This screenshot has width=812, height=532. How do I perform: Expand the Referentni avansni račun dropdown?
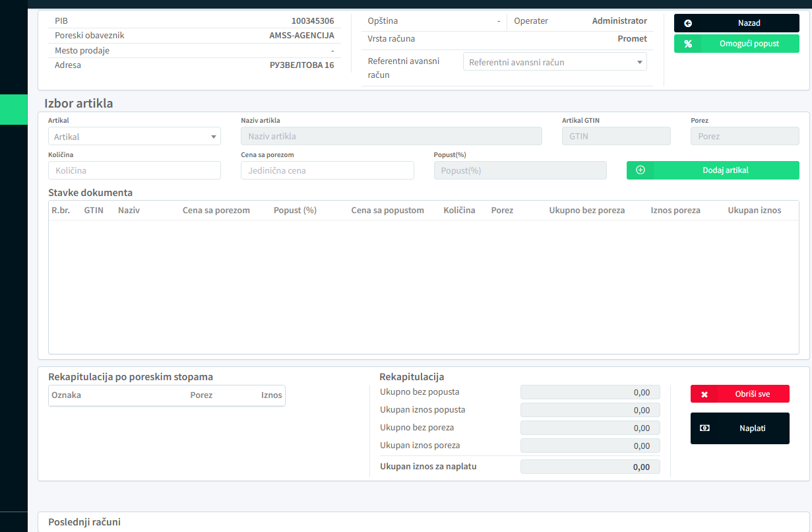pyautogui.click(x=555, y=62)
